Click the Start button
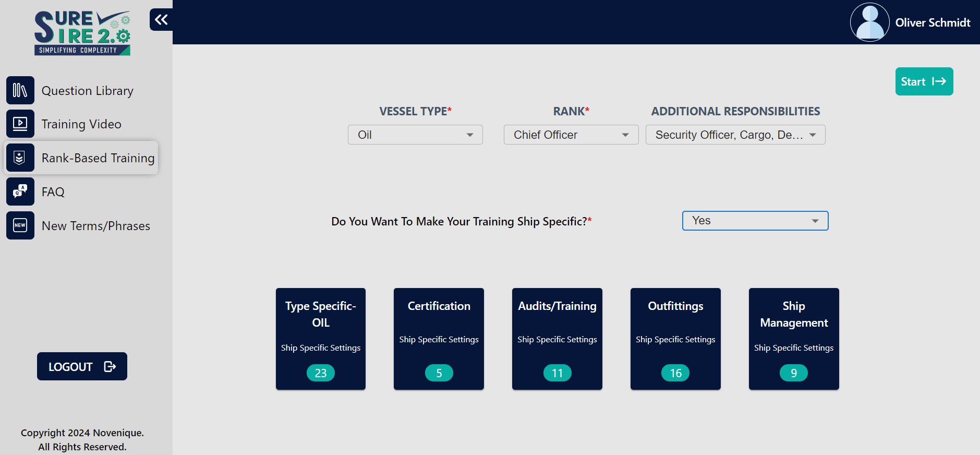 [924, 81]
